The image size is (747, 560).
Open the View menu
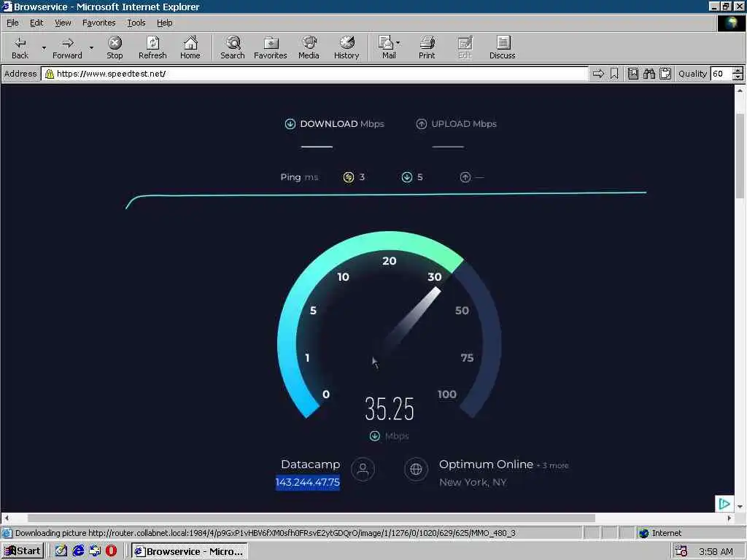63,23
